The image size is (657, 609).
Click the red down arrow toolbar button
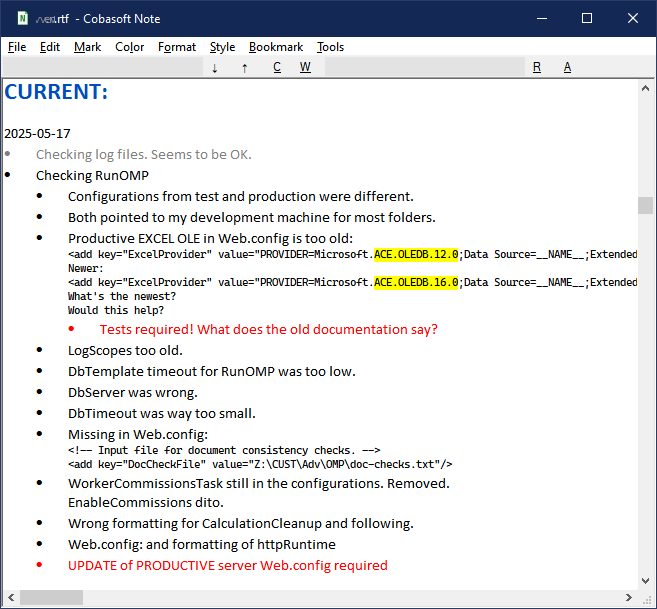click(215, 67)
